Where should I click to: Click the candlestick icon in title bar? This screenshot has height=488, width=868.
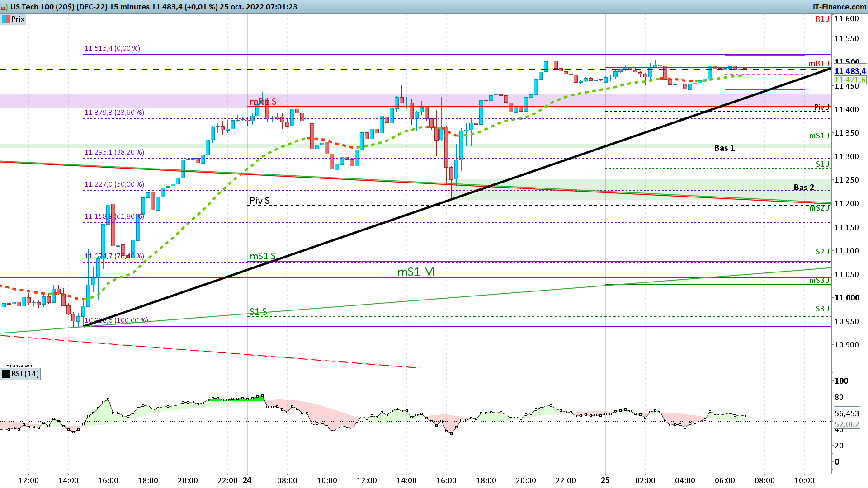tap(5, 7)
